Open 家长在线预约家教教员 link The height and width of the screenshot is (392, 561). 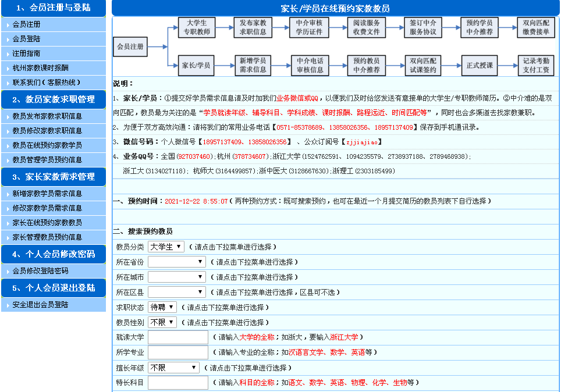[x=47, y=223]
